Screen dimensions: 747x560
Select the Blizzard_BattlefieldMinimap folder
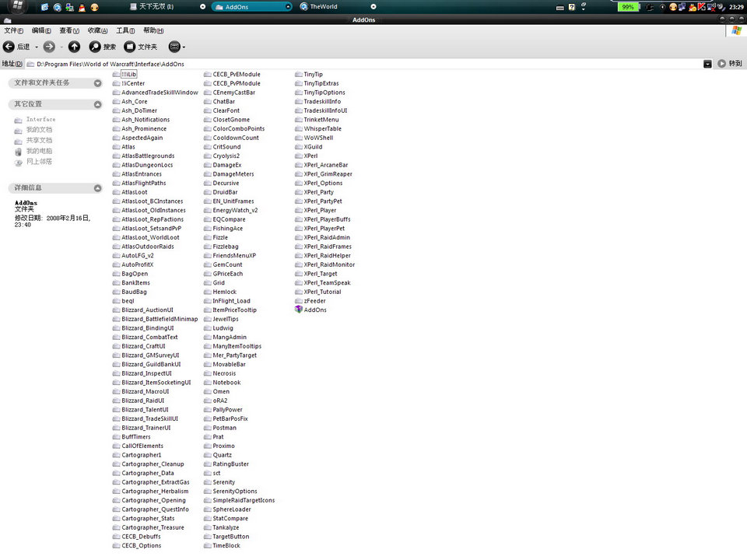click(156, 319)
